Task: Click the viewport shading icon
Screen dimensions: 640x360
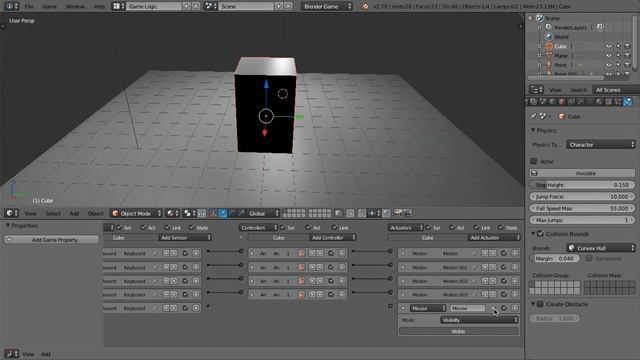Action: coord(172,213)
